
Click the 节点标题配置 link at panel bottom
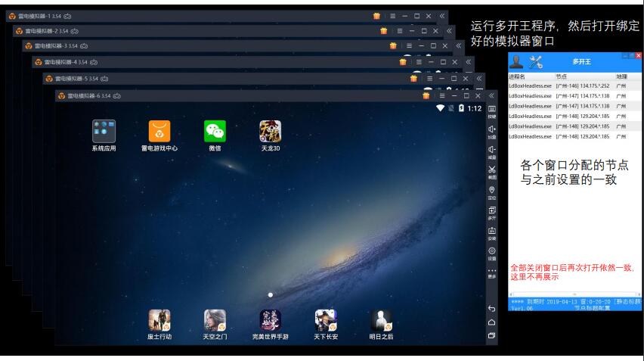(592, 308)
